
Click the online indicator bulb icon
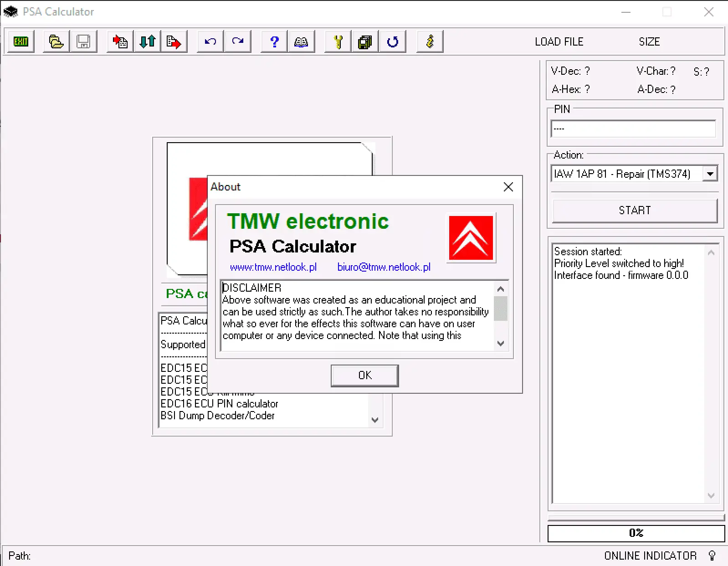point(713,556)
